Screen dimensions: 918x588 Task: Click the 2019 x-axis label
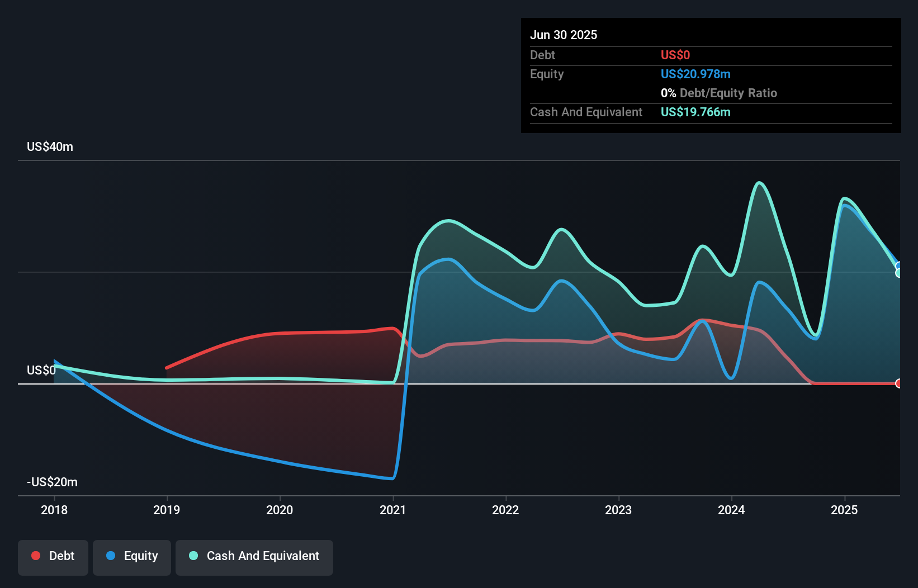click(167, 510)
